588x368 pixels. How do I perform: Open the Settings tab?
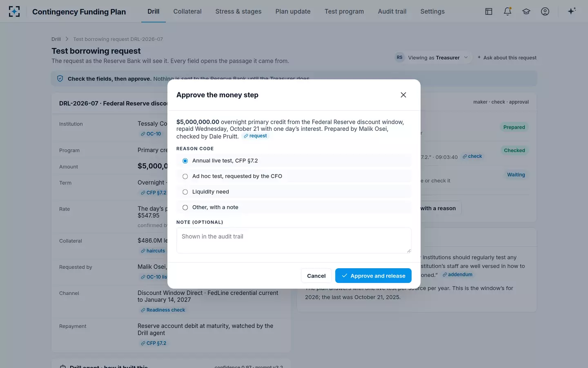432,11
